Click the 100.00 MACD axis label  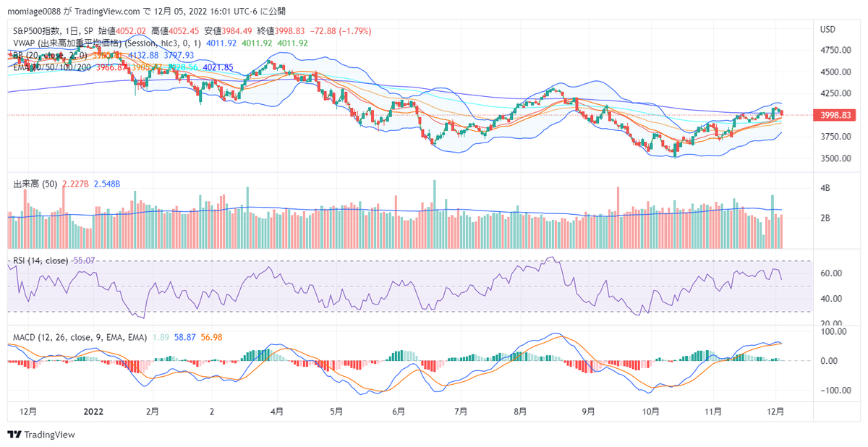point(833,331)
